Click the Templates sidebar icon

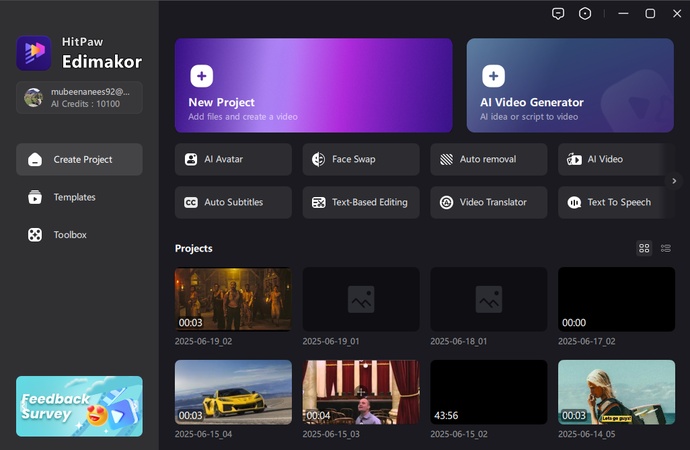pyautogui.click(x=35, y=197)
